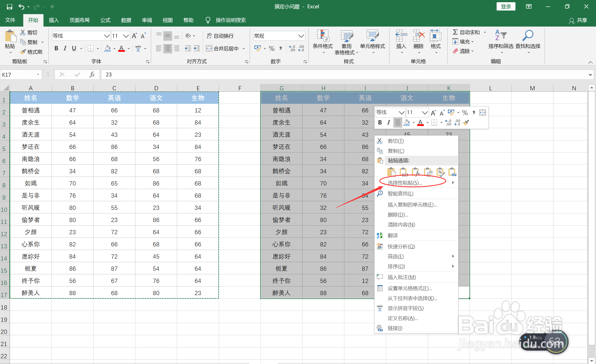This screenshot has height=364, width=596.
Task: Click Paste Formulas icon in context menu
Action: coord(416,172)
